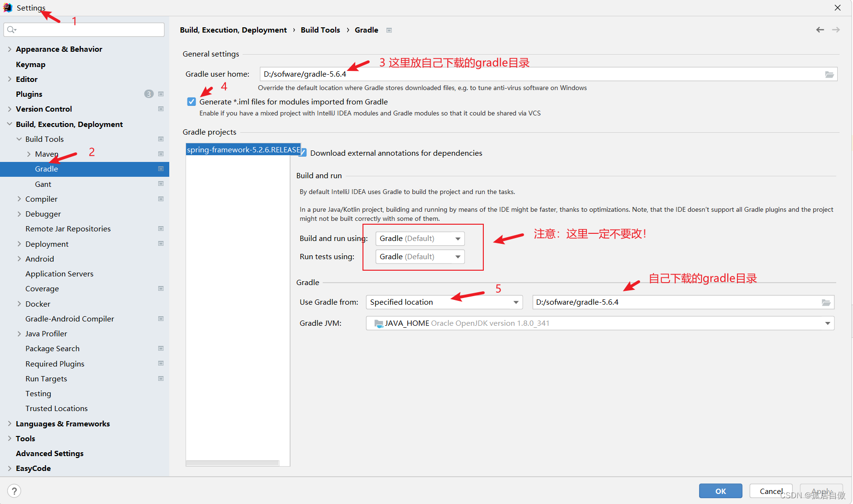
Task: Expand Languages & Frameworks section
Action: (x=10, y=424)
